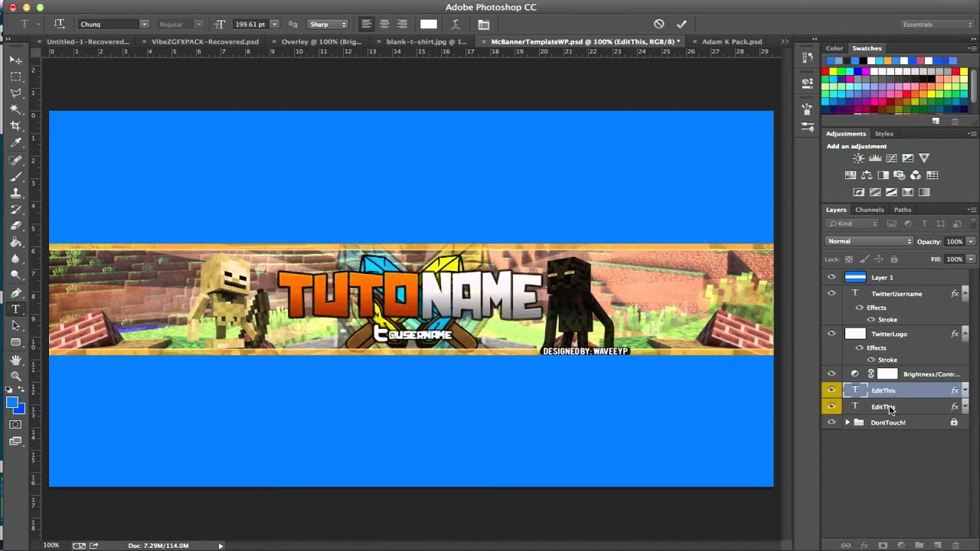Select the Horizontal Type tool

pos(15,309)
